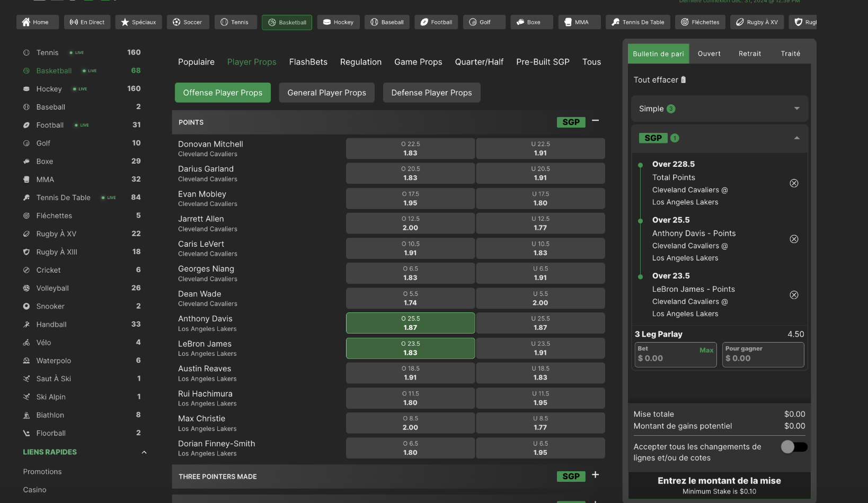
Task: Click Max in the Bet field
Action: tap(706, 351)
